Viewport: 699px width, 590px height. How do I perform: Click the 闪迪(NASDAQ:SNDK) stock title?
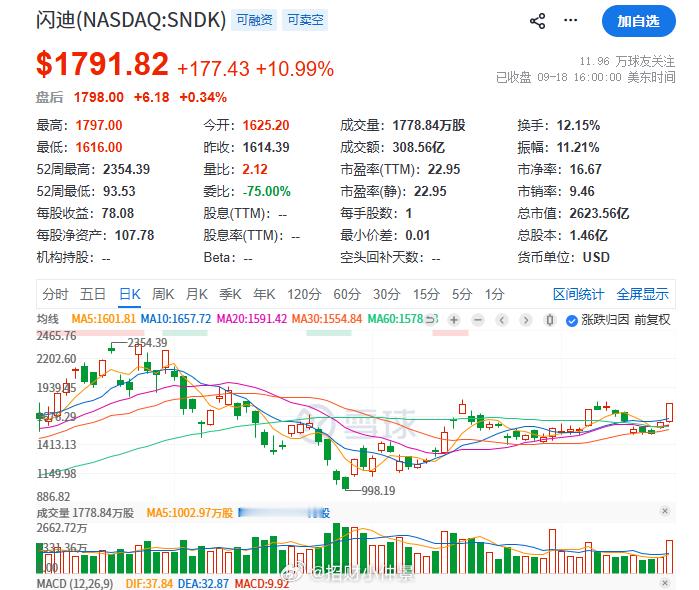point(131,20)
